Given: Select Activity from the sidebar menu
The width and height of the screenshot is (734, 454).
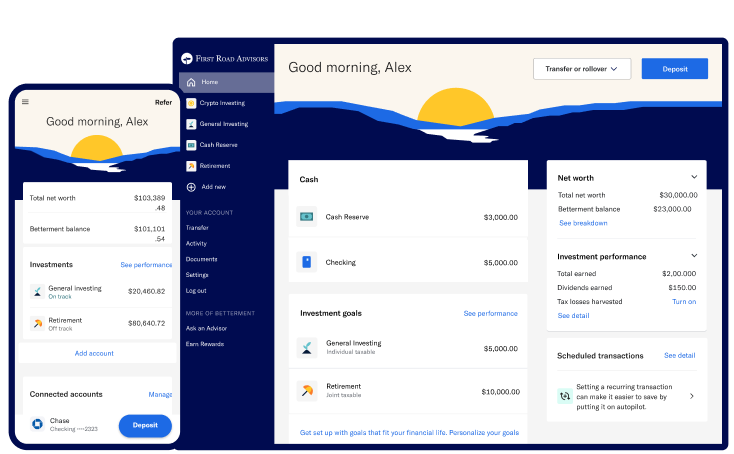Looking at the screenshot, I should pyautogui.click(x=196, y=243).
